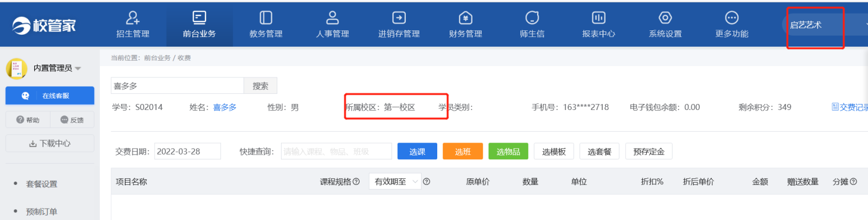The width and height of the screenshot is (868, 220).
Task: Open the 交费记录 link
Action: (x=850, y=107)
